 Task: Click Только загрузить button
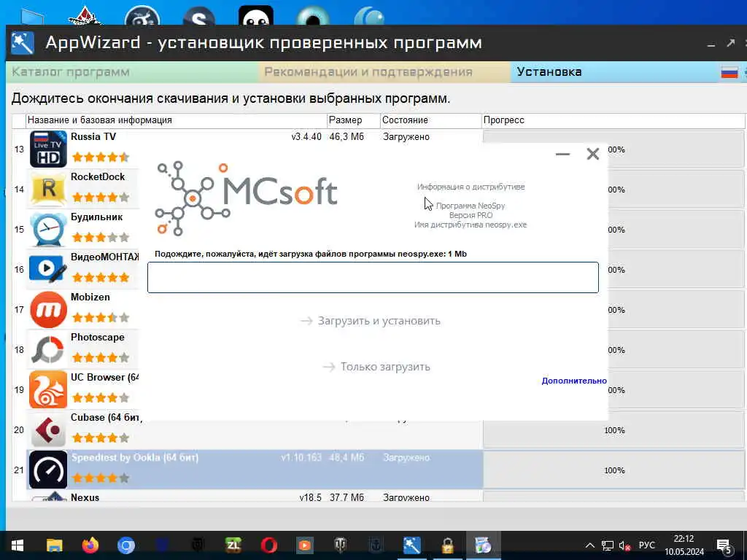click(x=376, y=367)
